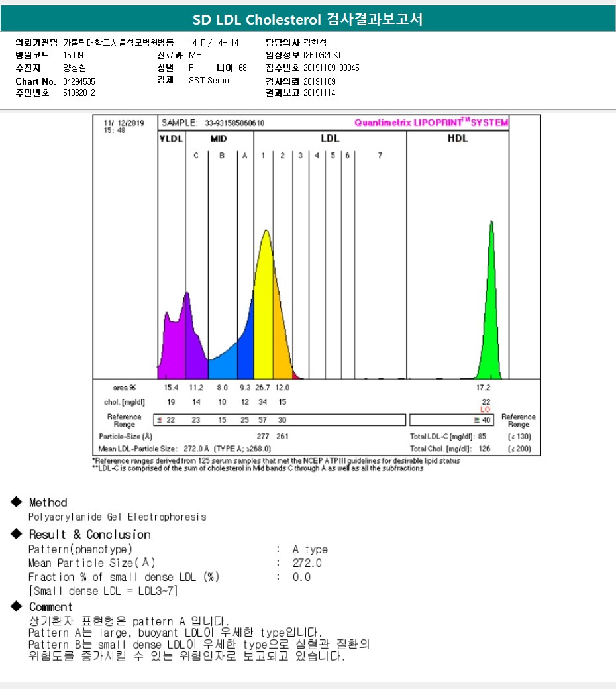Select comment line "상기환자 표현형은 pattern A 입니다."
Viewport: 616px width, 689px height.
pyautogui.click(x=128, y=621)
